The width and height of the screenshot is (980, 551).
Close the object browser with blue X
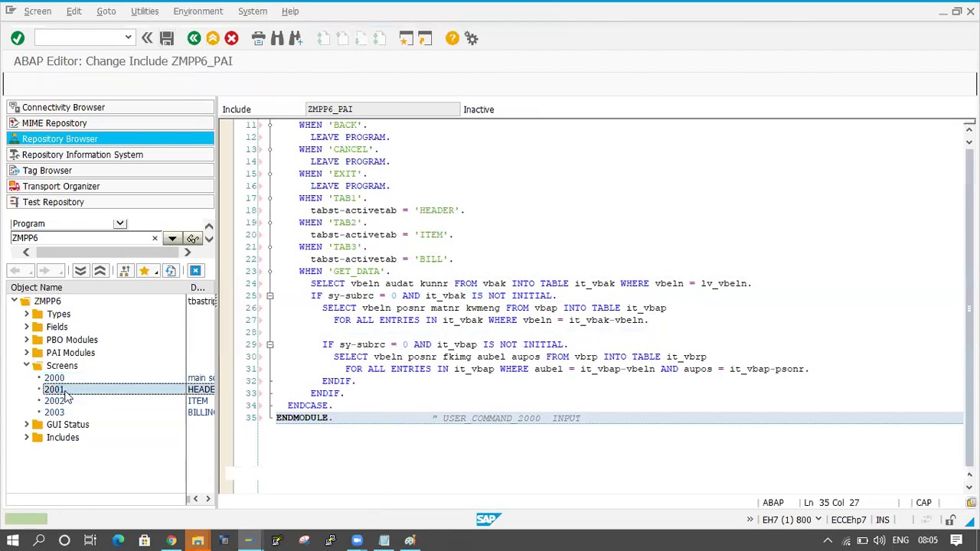click(195, 271)
